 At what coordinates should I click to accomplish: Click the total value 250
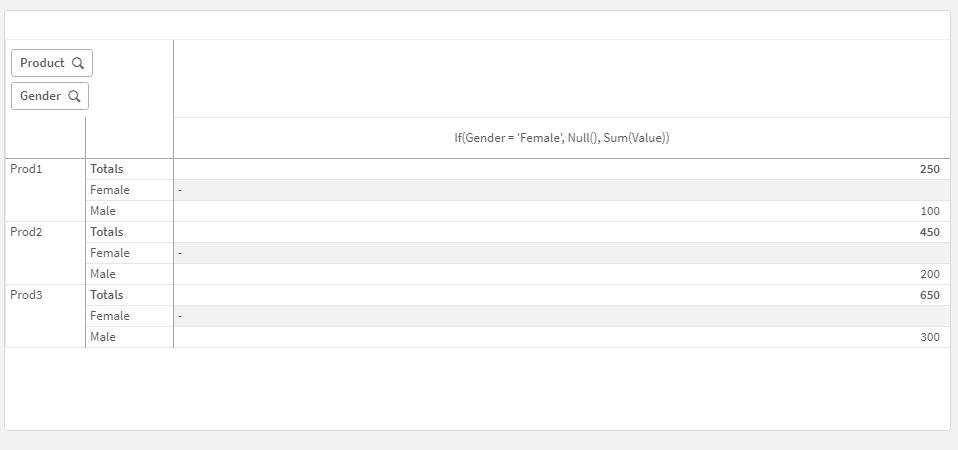pos(929,169)
